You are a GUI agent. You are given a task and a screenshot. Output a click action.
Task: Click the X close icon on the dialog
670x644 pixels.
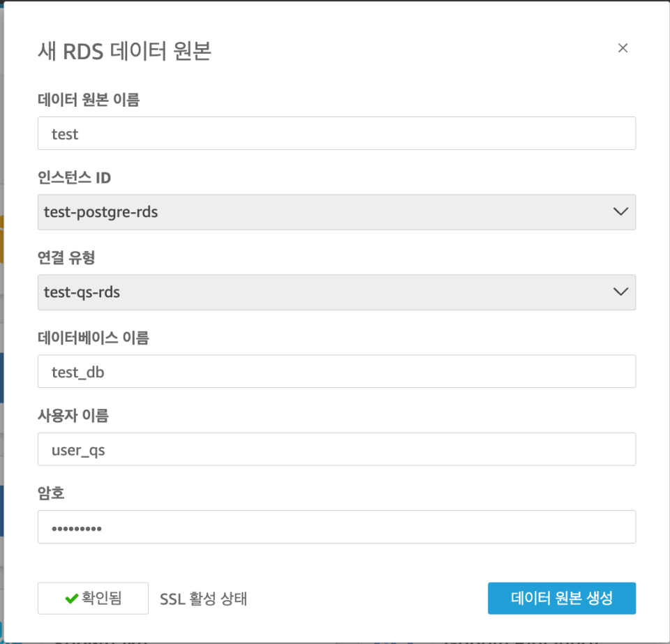(x=623, y=48)
